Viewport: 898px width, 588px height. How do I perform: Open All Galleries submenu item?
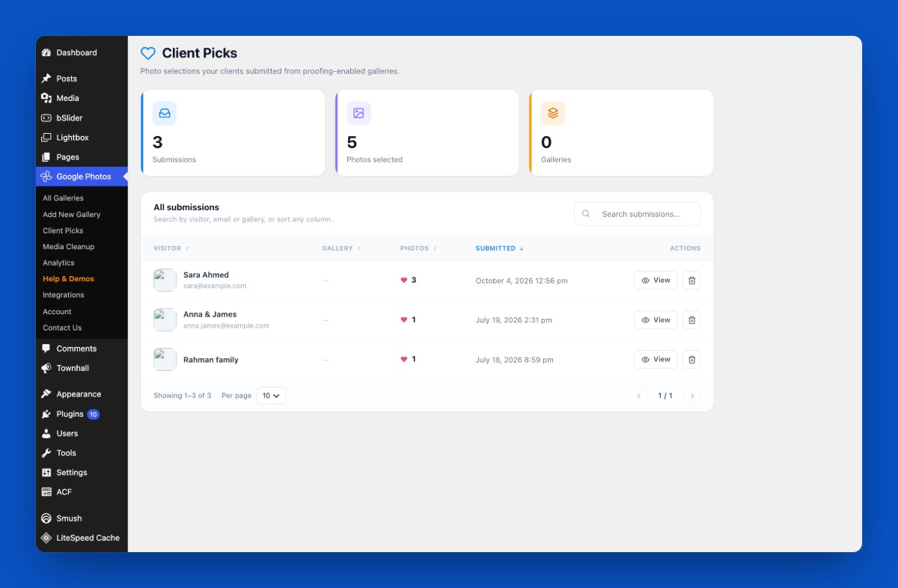[64, 198]
